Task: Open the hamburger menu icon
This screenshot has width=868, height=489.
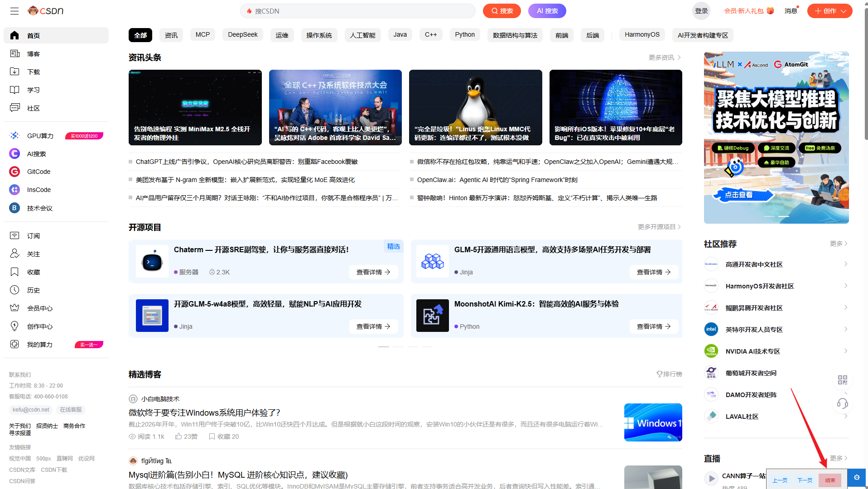Action: click(14, 11)
